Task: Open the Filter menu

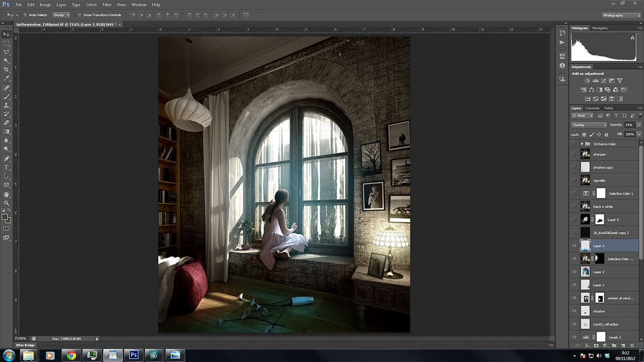Action: pos(107,5)
